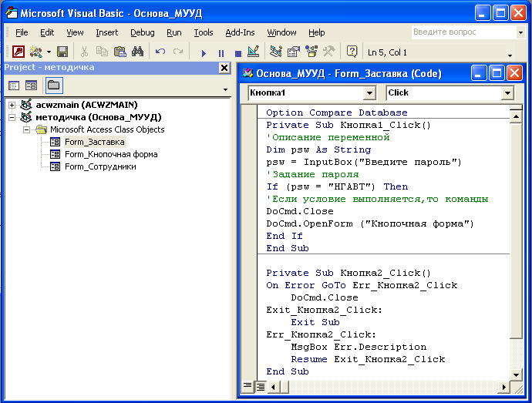Select Form_Кнопочная форма in project tree
The width and height of the screenshot is (532, 403).
pyautogui.click(x=111, y=154)
